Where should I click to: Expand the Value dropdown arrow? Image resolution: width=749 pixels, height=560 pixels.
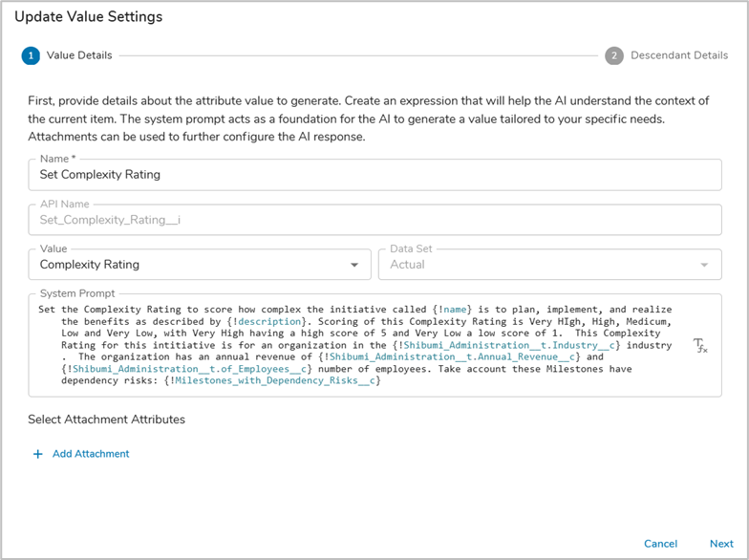(355, 265)
